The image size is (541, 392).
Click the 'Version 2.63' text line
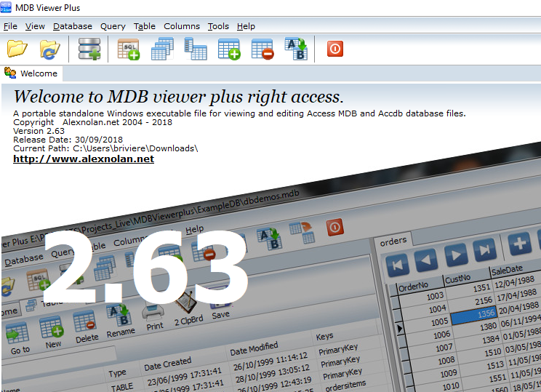[x=39, y=131]
